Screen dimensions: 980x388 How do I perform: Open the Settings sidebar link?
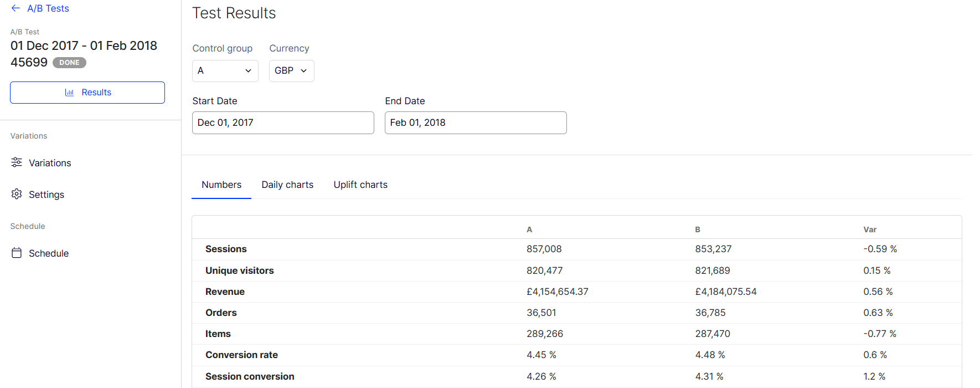47,195
